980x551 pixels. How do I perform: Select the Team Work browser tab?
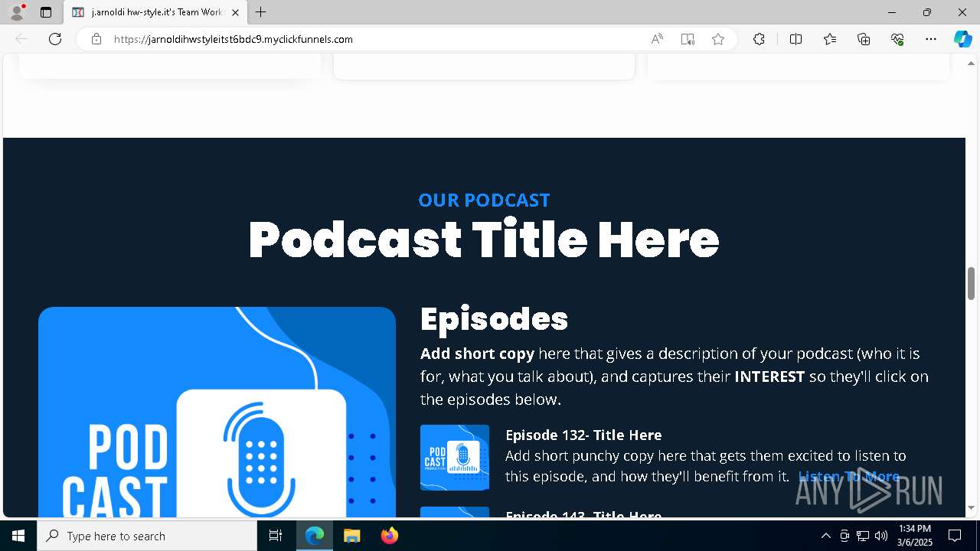click(155, 12)
